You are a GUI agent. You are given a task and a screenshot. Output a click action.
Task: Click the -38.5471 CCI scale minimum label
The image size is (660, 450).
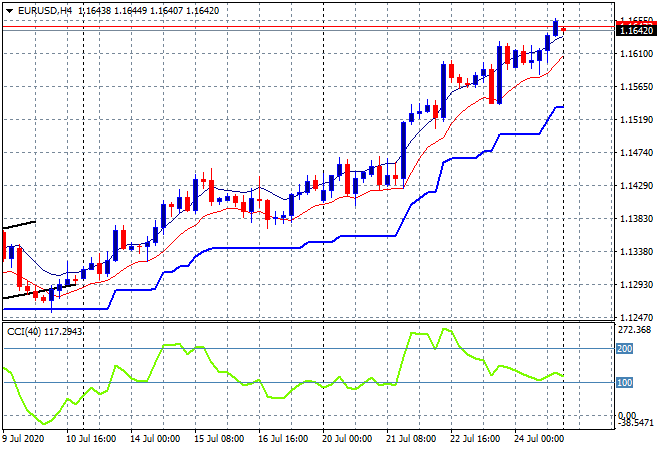click(x=636, y=423)
